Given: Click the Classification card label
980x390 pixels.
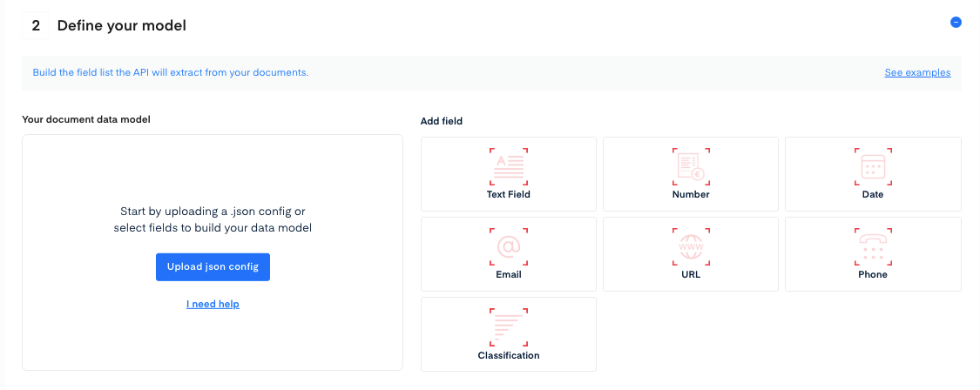Looking at the screenshot, I should pos(509,355).
